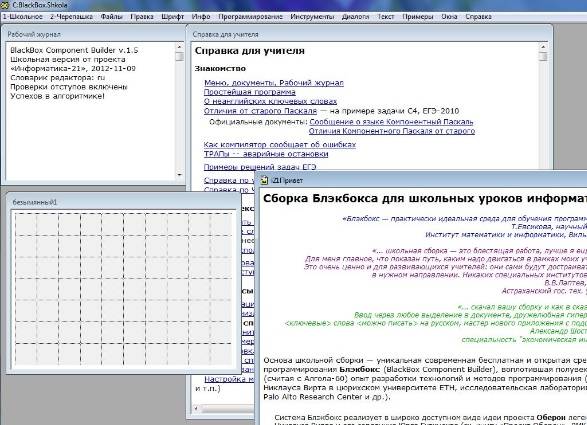The height and width of the screenshot is (425, 587).
Task: Click log line Проверки отступов включены
Action: 69,87
